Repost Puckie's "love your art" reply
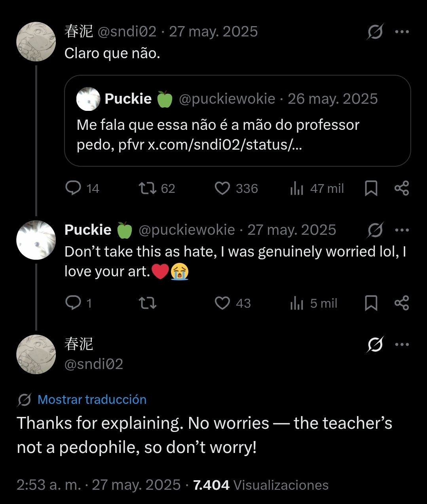427x504 pixels. pyautogui.click(x=147, y=303)
